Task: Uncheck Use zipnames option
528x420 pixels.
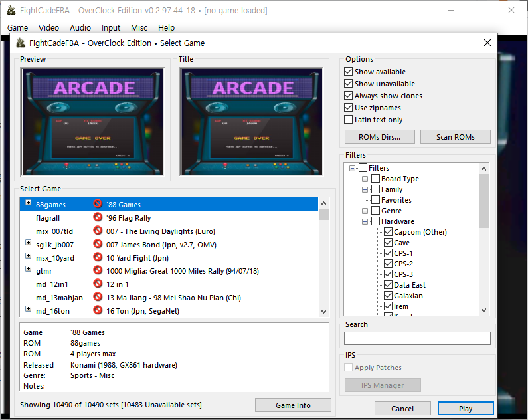Action: coord(349,108)
